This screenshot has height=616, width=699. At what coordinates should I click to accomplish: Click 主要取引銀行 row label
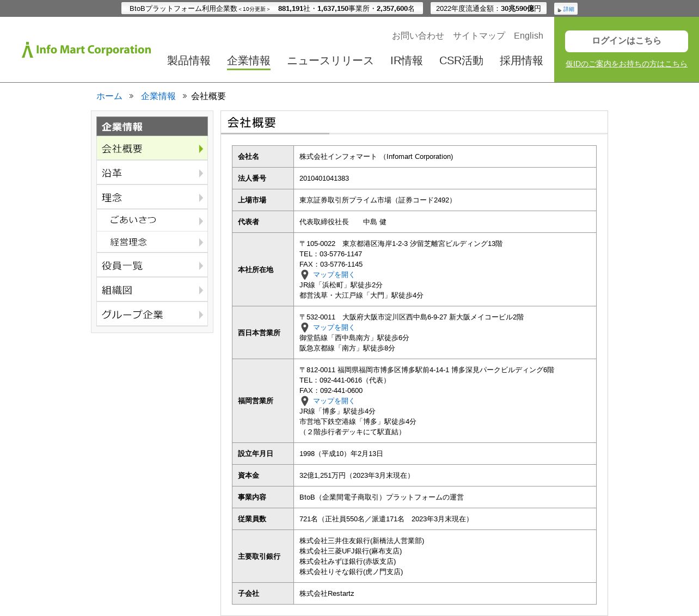coord(259,557)
